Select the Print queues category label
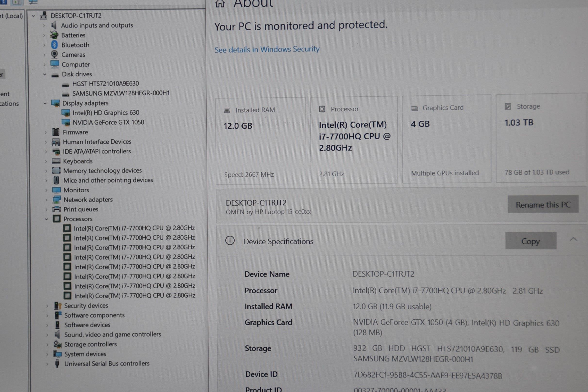This screenshot has height=392, width=588. tap(81, 209)
